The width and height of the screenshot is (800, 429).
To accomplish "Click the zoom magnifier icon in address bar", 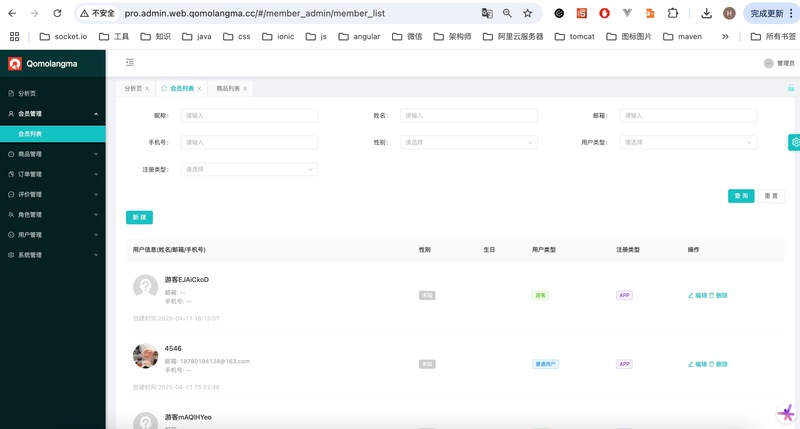I will pyautogui.click(x=507, y=13).
